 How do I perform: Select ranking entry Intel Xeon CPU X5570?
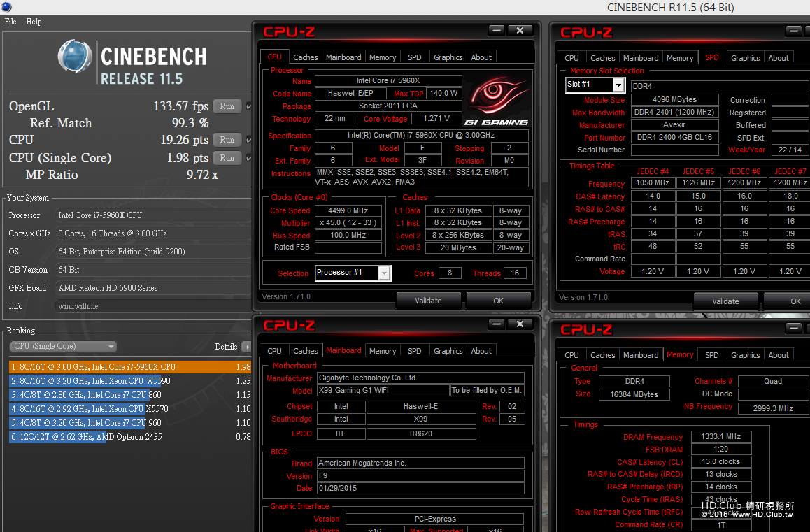[130, 408]
